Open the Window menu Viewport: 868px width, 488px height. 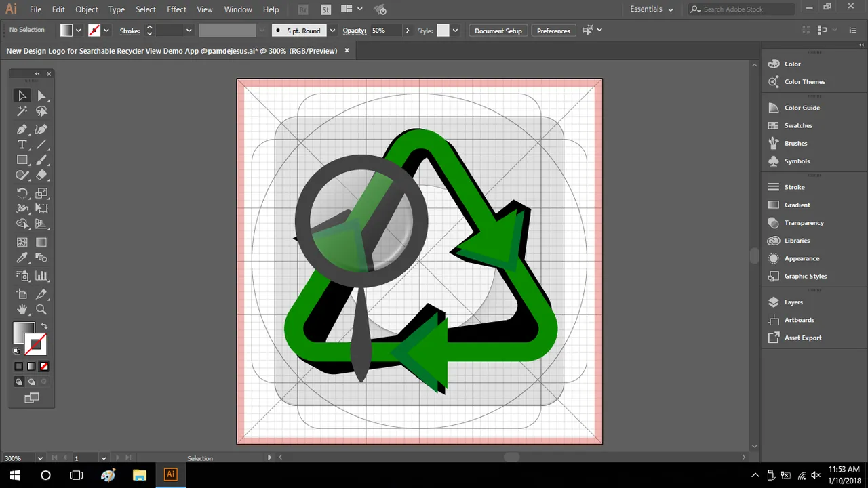click(x=238, y=9)
